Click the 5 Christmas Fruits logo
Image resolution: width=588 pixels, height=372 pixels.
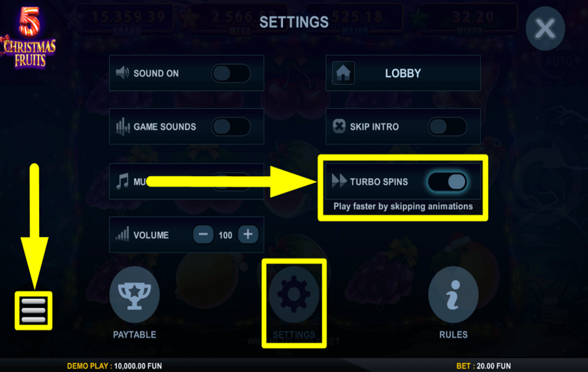[29, 37]
